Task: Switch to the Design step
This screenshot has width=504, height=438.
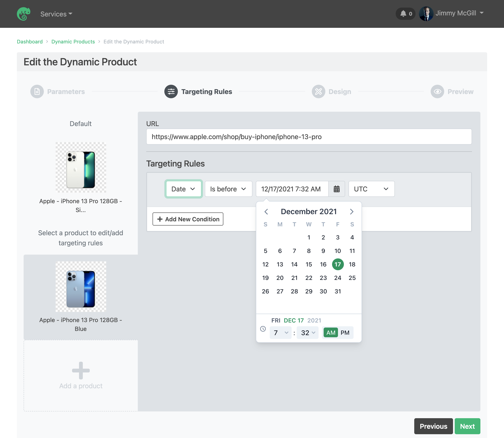Action: point(331,92)
